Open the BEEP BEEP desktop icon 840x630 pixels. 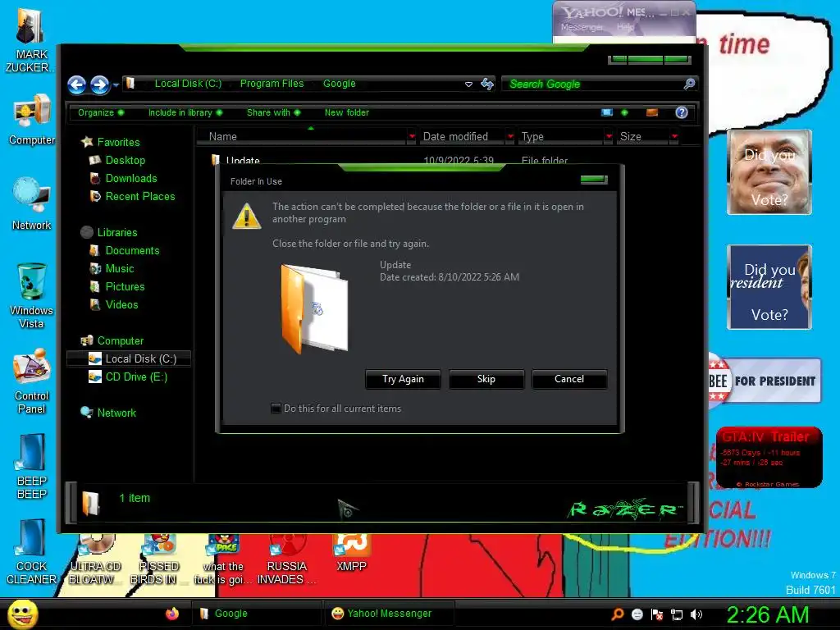[x=32, y=467]
